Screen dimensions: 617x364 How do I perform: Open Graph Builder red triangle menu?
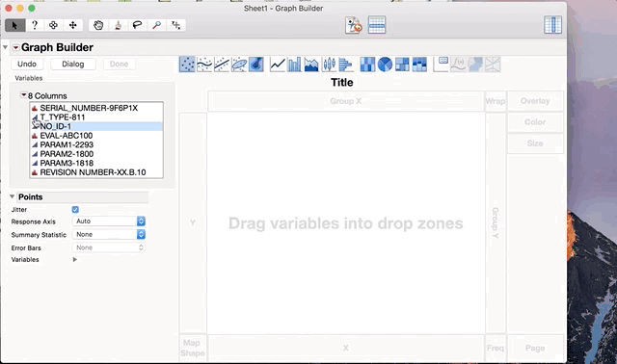click(15, 47)
